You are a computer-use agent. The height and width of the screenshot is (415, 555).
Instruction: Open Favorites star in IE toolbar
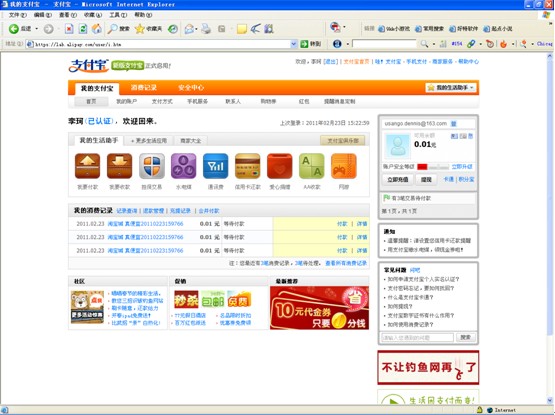[140, 29]
